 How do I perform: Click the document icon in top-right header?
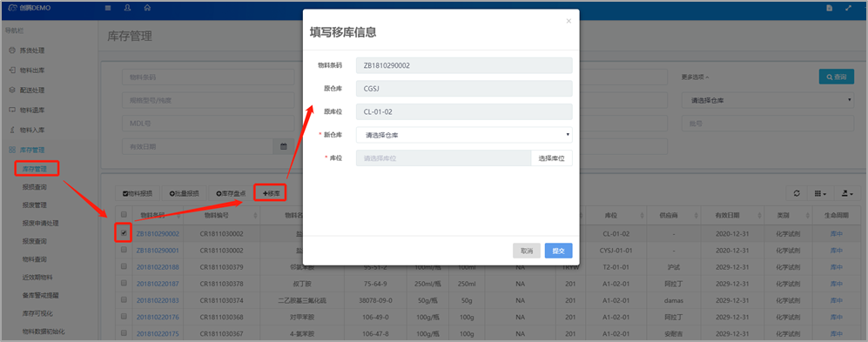point(829,8)
